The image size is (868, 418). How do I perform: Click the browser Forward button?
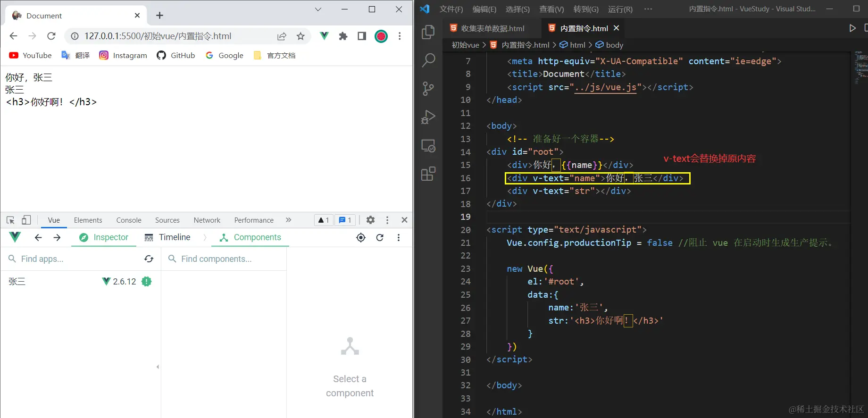coord(32,36)
